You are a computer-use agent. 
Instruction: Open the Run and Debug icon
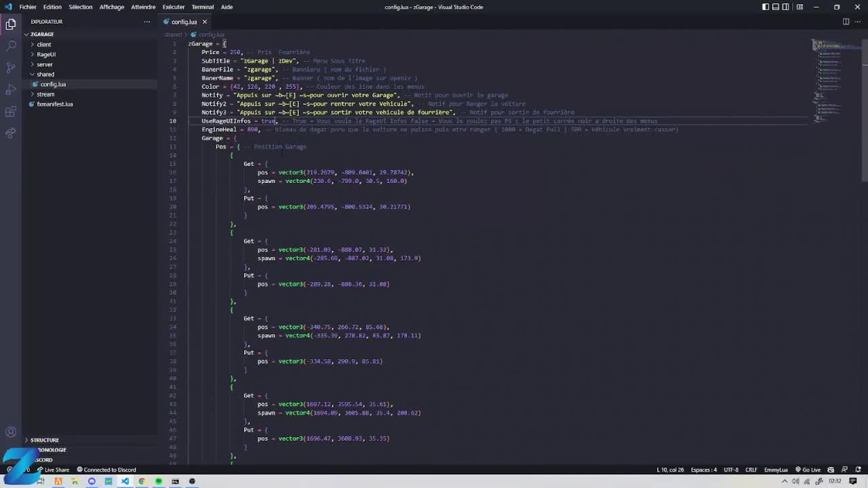click(x=10, y=89)
